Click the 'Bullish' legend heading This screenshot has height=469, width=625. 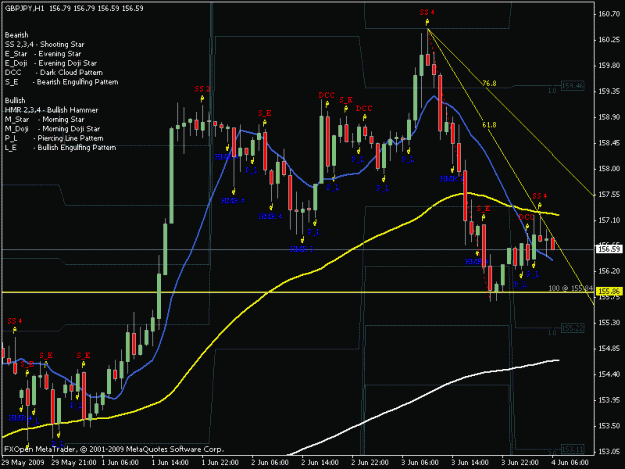tap(15, 100)
